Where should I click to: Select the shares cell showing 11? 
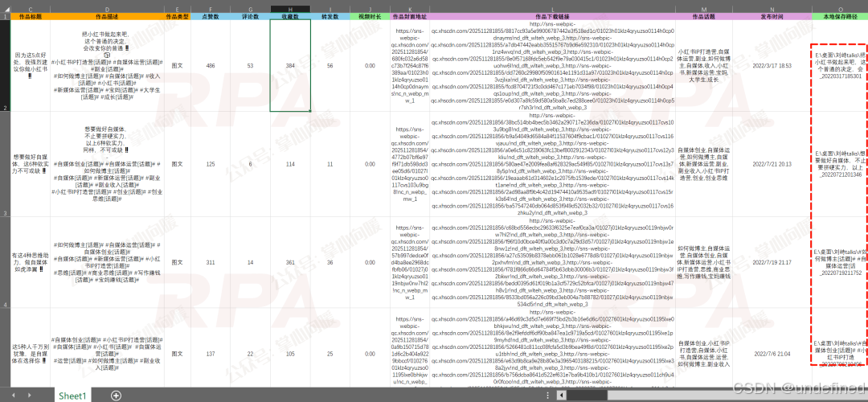point(330,164)
